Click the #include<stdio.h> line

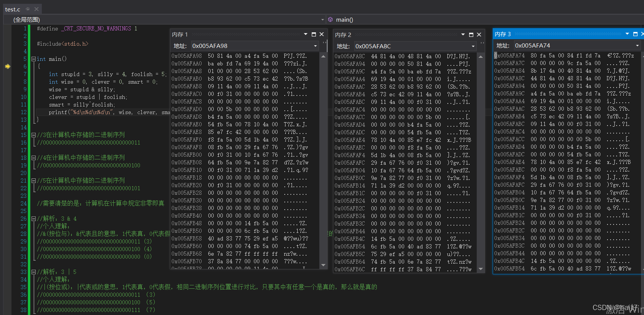[62, 44]
